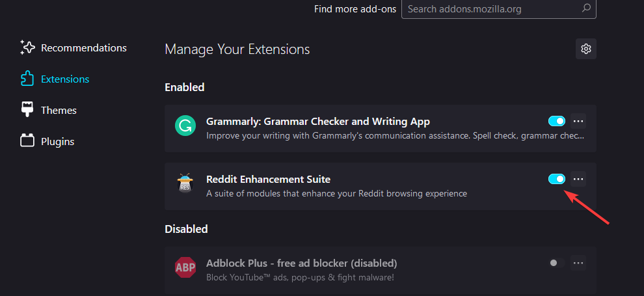644x296 pixels.
Task: Open Adblock Plus more options menu
Action: (x=578, y=263)
